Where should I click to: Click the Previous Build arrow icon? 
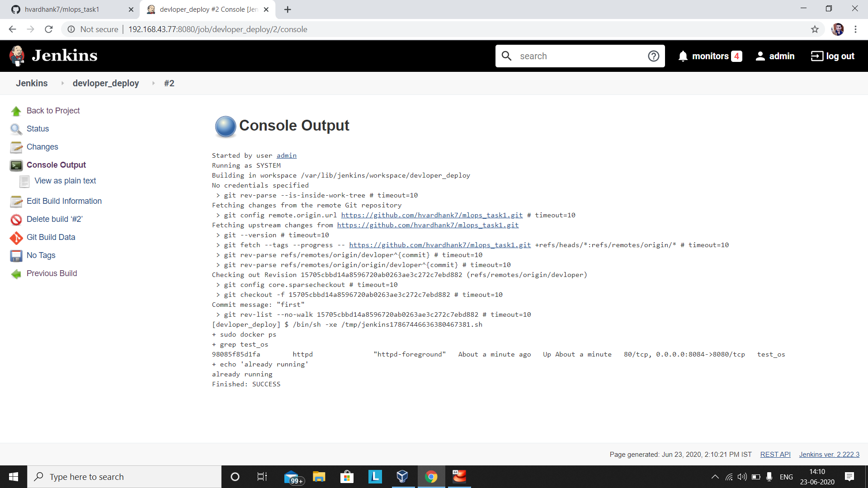pyautogui.click(x=16, y=274)
